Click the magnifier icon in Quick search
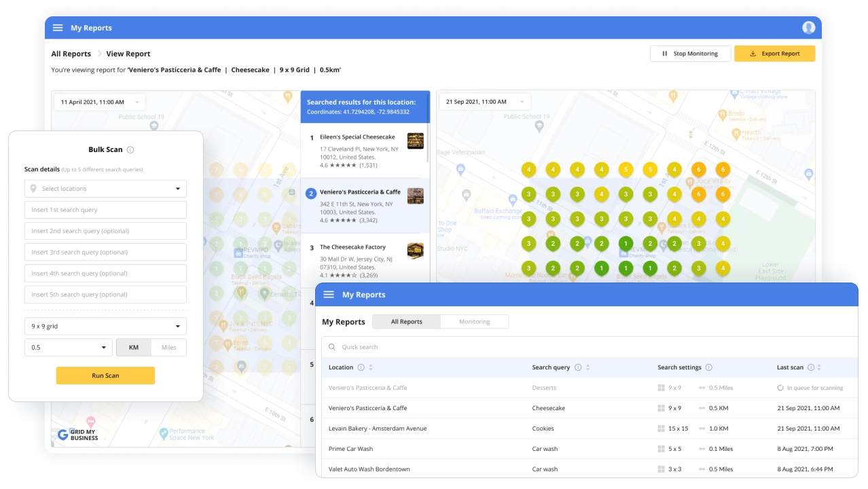 tap(331, 346)
